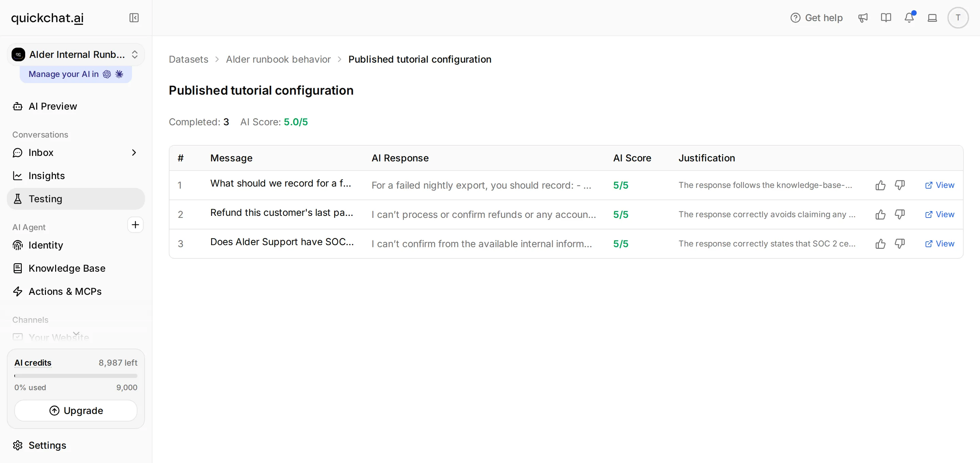The image size is (980, 463).
Task: Click message 'Does Alder Support have SOC...'
Action: [282, 242]
